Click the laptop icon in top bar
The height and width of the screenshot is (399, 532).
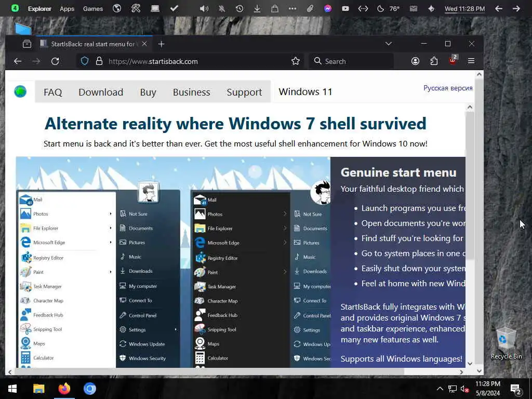155,8
